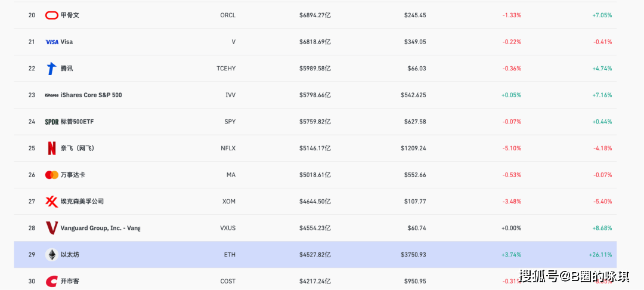Viewport: 644px width, 290px height.
Task: Click the TCEHY ticker symbol
Action: [x=226, y=69]
